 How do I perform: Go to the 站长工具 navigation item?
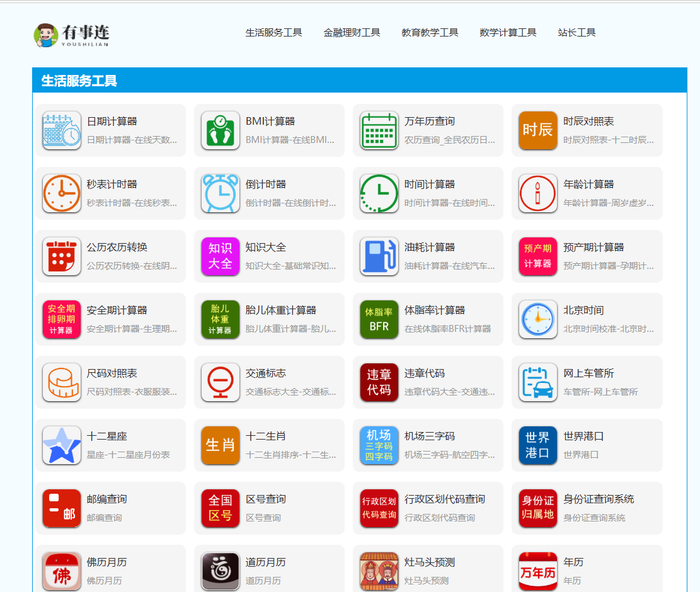(577, 33)
